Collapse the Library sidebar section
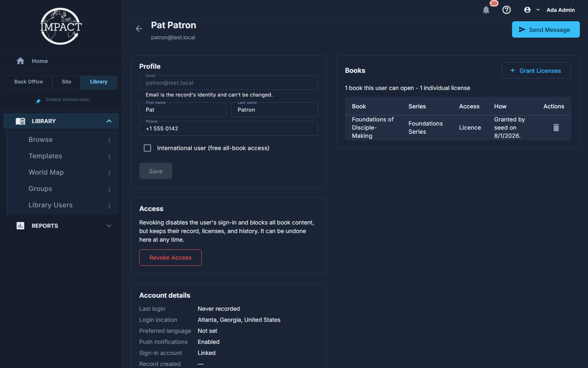Image resolution: width=588 pixels, height=368 pixels. pyautogui.click(x=109, y=121)
